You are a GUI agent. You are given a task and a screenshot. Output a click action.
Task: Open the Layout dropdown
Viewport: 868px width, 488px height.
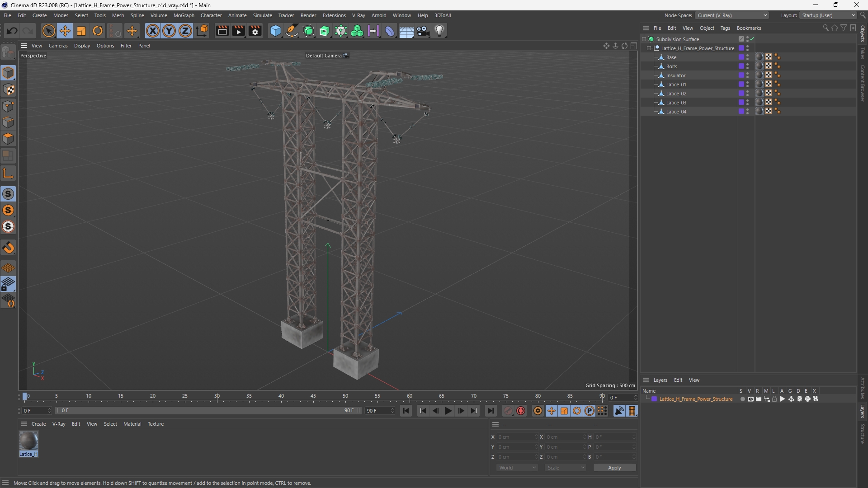click(x=829, y=15)
